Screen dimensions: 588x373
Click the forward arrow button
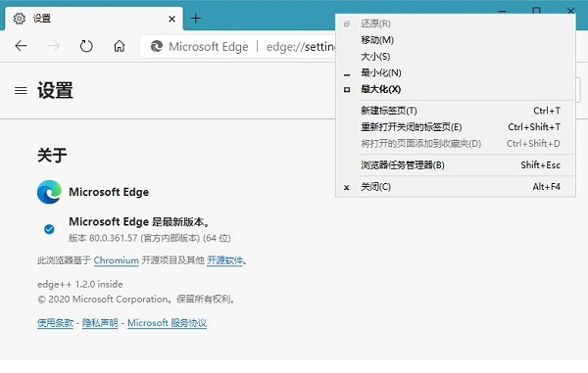point(54,46)
